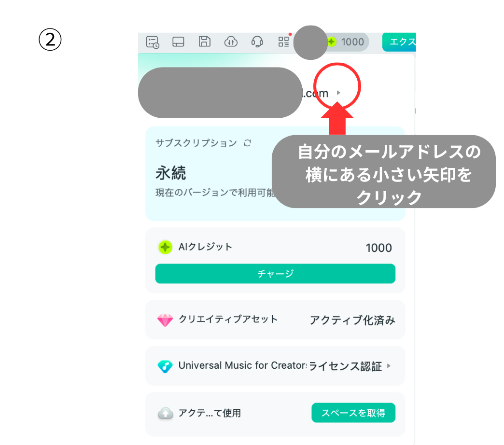Click the green AI credit icon
The width and height of the screenshot is (504, 445).
click(166, 247)
